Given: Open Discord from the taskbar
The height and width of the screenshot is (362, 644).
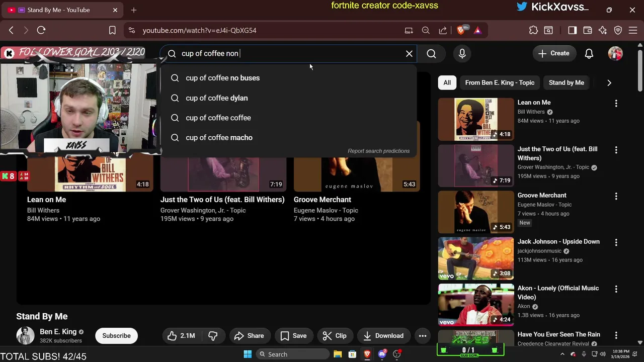Looking at the screenshot, I should [x=382, y=354].
